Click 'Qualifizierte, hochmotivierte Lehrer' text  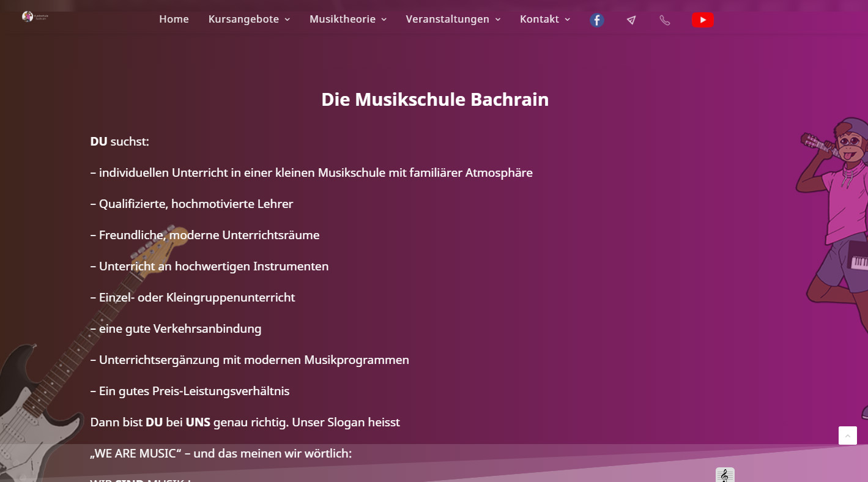[191, 204]
